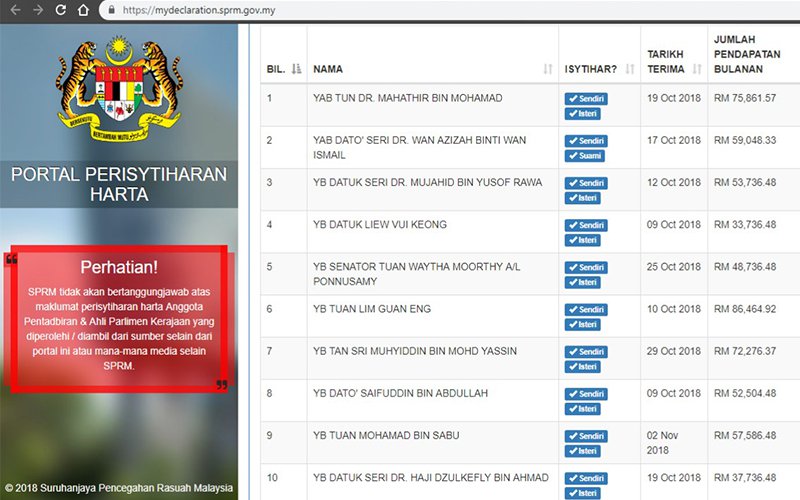Open Isteri declaration for Mahathir Bin Mohamad
Screen dimensions: 800x500
tap(583, 114)
